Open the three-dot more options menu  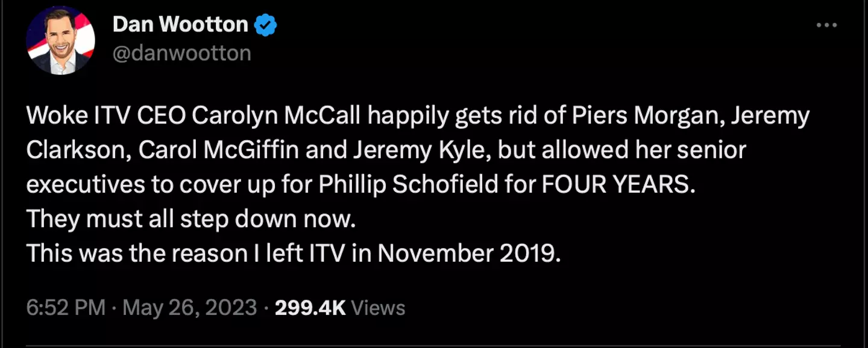click(826, 25)
